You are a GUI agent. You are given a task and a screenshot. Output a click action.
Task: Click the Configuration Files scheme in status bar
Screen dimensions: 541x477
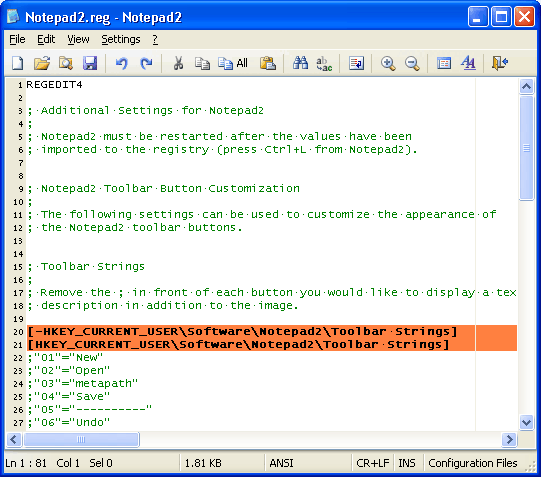coord(473,463)
